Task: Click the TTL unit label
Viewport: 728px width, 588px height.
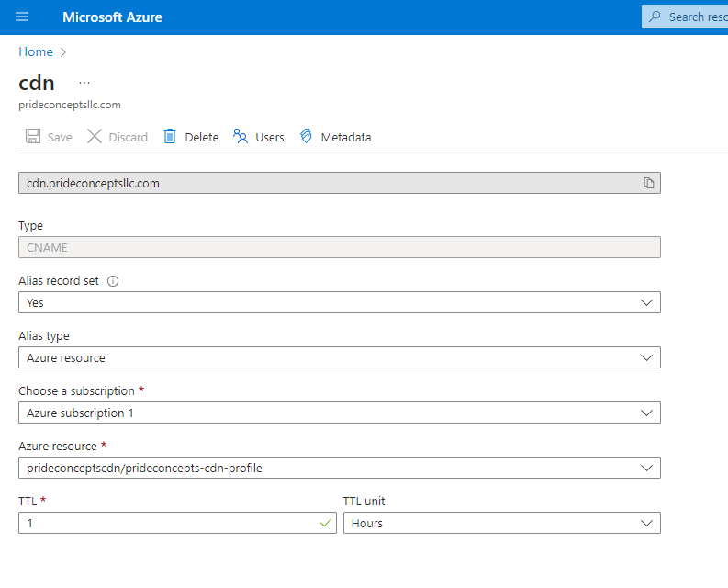Action: pyautogui.click(x=364, y=501)
